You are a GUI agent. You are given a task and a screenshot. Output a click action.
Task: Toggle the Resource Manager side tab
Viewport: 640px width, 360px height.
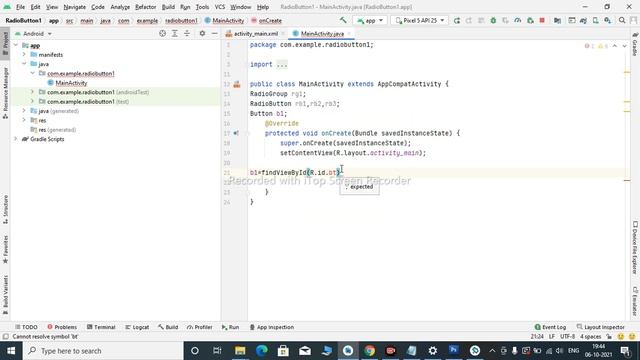(x=5, y=93)
